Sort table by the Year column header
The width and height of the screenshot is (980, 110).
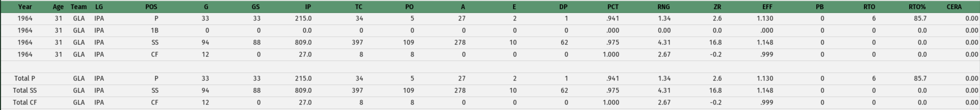(x=25, y=7)
